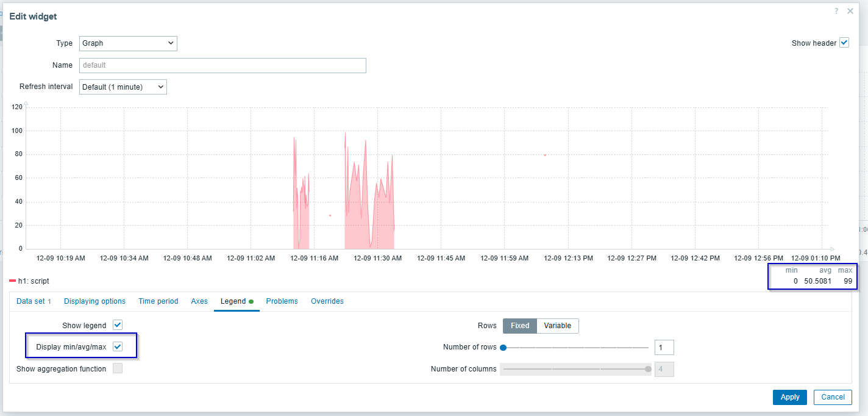Click the widget Name input field
This screenshot has width=868, height=416.
pyautogui.click(x=222, y=65)
